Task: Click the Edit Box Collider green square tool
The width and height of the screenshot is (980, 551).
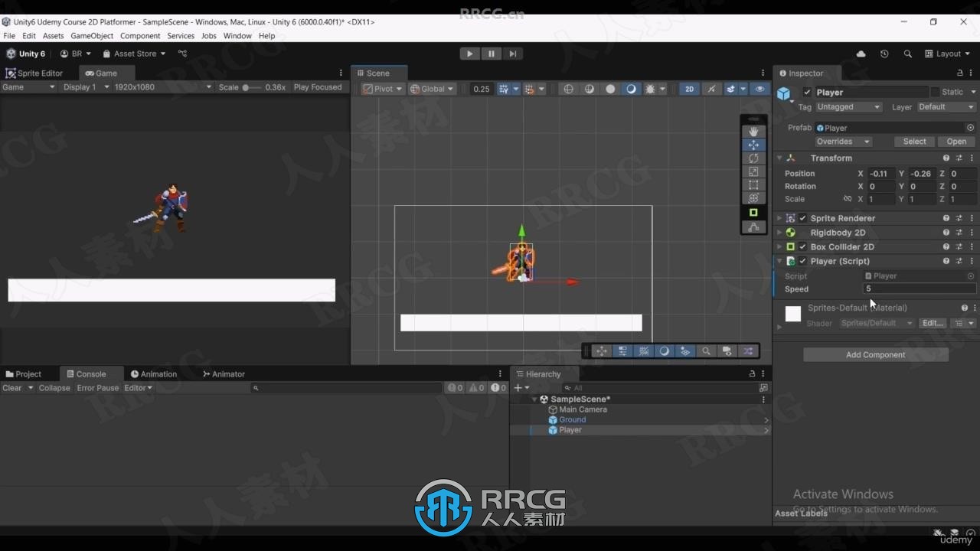Action: (753, 213)
